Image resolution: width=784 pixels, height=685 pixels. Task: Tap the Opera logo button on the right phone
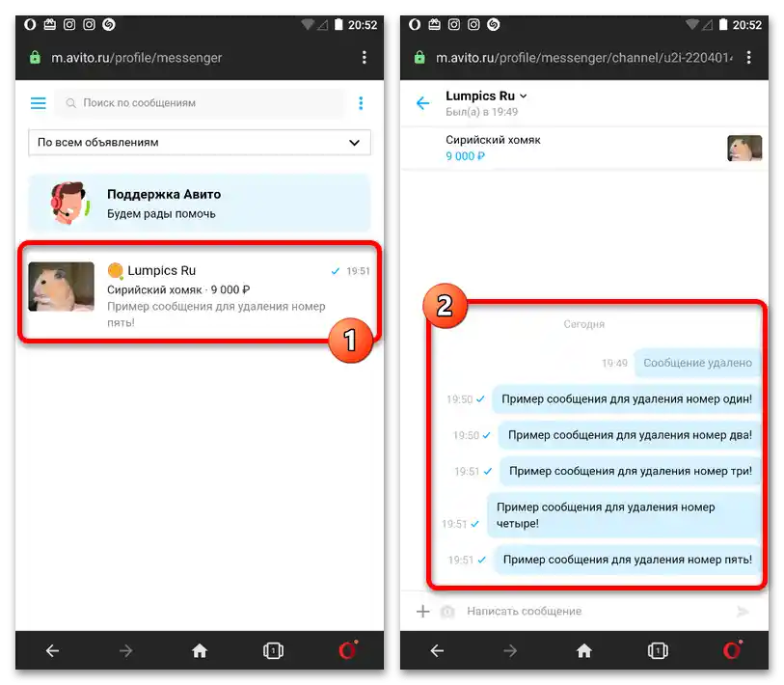point(732,650)
